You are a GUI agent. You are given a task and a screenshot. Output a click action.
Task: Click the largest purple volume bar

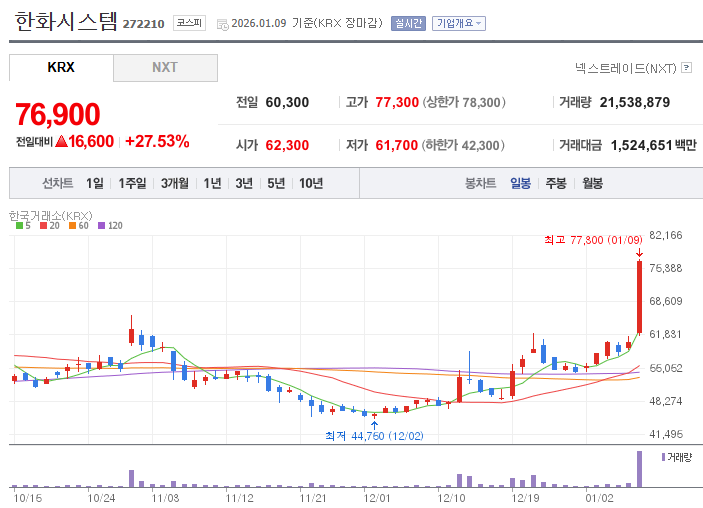tap(639, 469)
